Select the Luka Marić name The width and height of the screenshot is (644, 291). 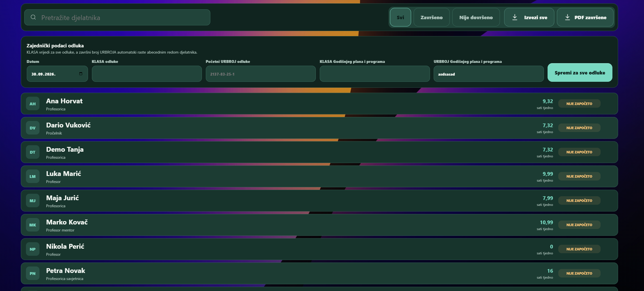(x=63, y=174)
